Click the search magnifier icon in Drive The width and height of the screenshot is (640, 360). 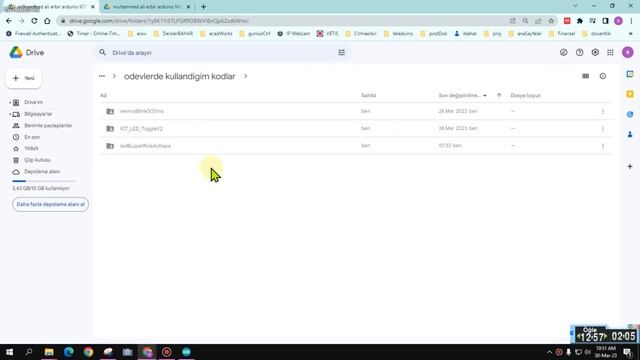coord(102,53)
